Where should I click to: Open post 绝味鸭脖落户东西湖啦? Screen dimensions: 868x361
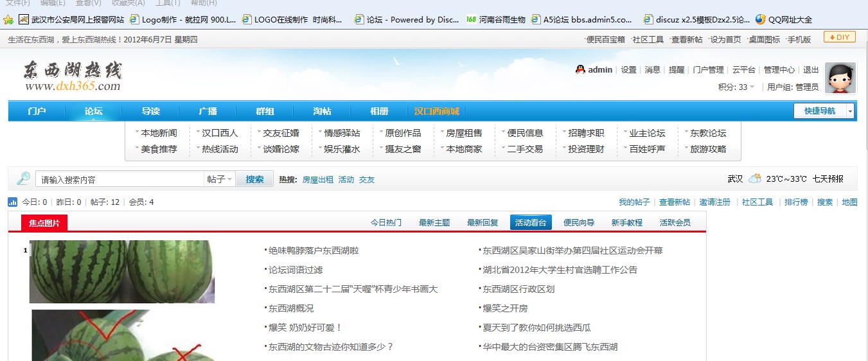tap(314, 251)
